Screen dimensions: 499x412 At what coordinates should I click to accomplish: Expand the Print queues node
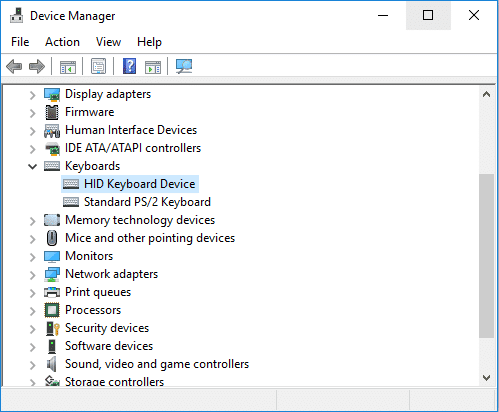(32, 293)
